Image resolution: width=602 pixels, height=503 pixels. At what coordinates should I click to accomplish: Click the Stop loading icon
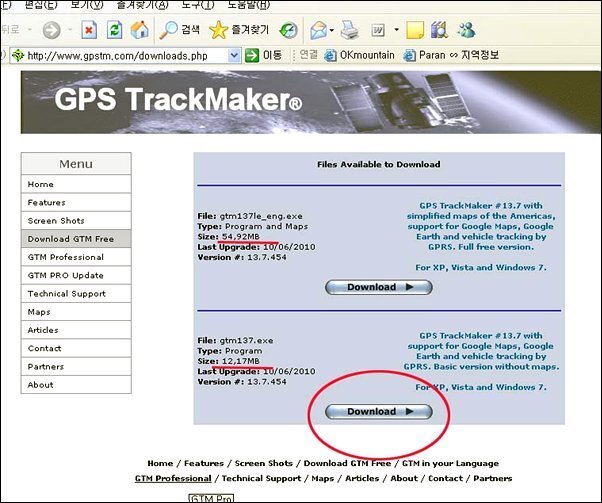(89, 30)
